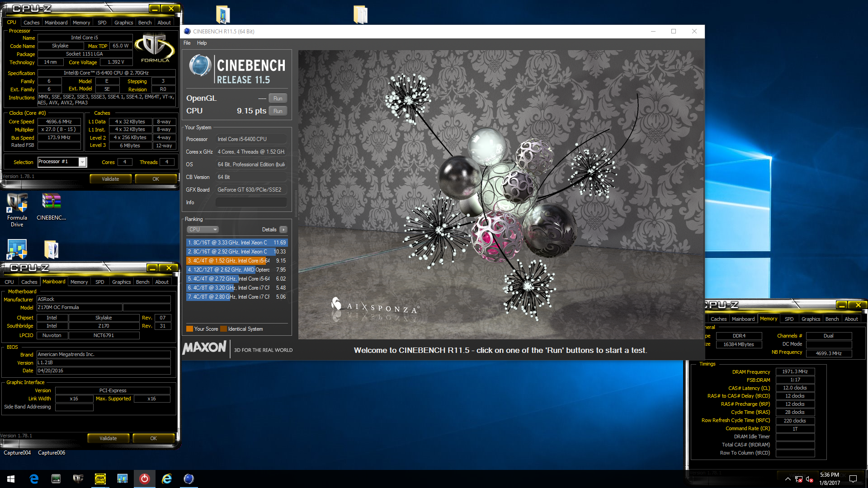Click the empty Info field in CINEBENCH
868x488 pixels.
251,202
